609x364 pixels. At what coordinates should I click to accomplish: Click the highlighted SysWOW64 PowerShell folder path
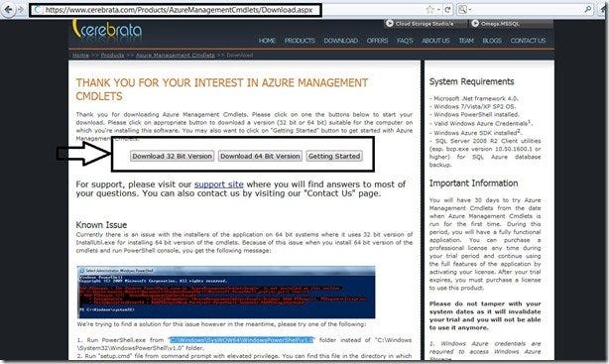(x=241, y=340)
